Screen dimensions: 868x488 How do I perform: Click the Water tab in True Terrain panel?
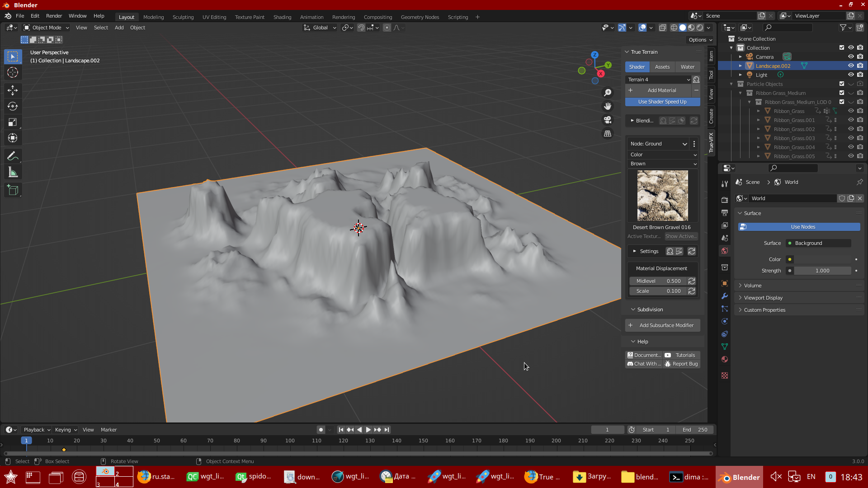coord(687,66)
